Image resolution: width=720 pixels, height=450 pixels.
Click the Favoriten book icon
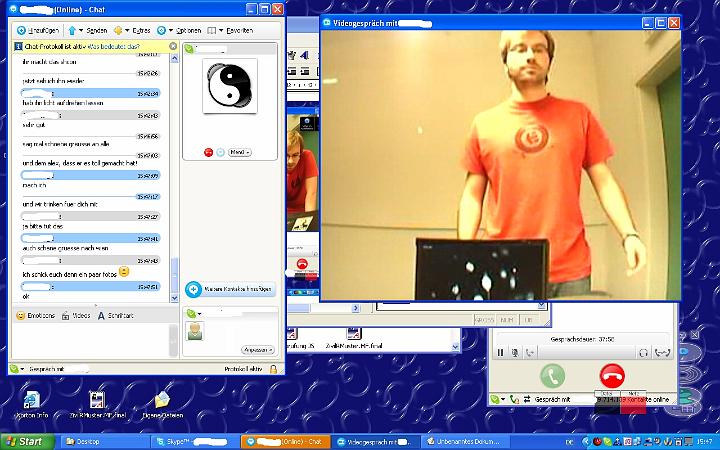coord(211,31)
